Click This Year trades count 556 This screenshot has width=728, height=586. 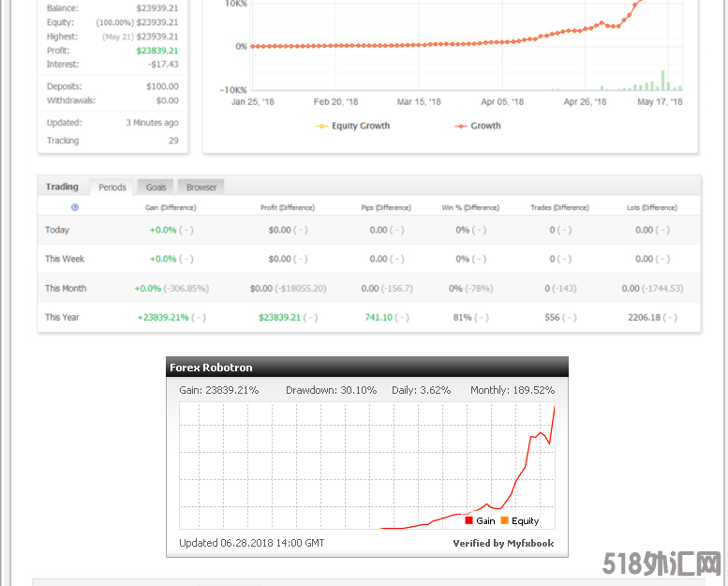tap(552, 318)
